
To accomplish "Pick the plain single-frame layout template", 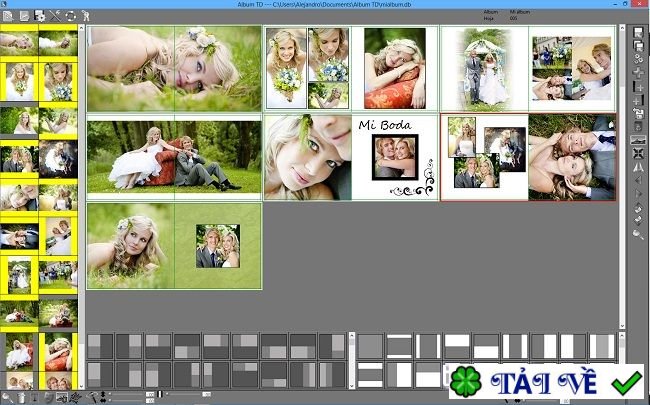I will pos(370,346).
